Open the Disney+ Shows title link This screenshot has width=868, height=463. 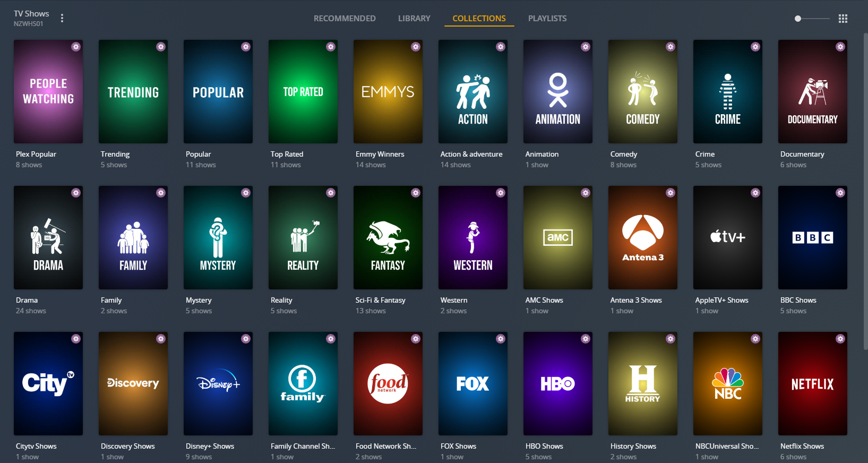(x=210, y=446)
